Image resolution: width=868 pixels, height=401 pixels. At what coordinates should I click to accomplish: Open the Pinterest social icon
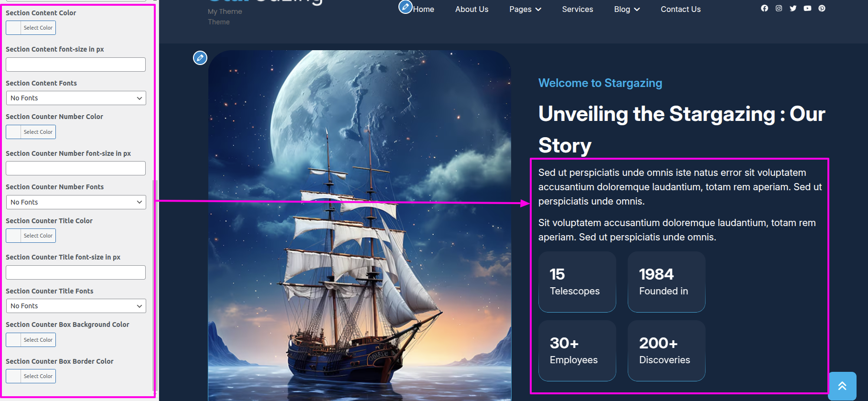click(822, 8)
